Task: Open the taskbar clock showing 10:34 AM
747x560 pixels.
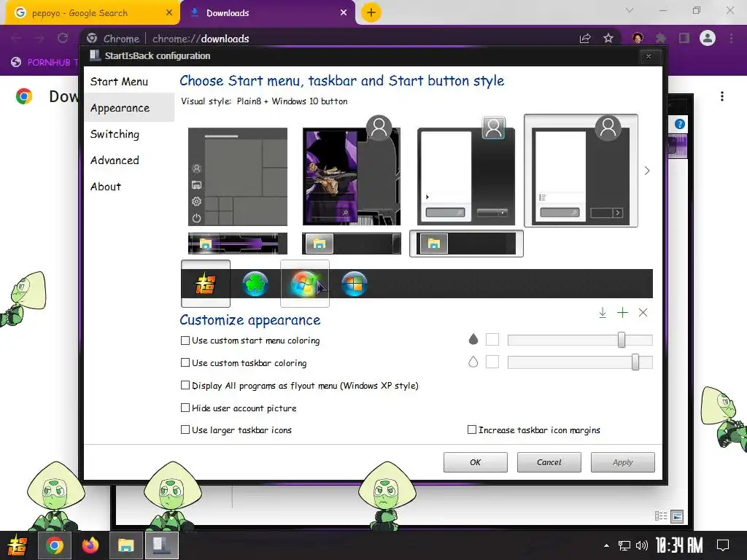Action: 679,545
